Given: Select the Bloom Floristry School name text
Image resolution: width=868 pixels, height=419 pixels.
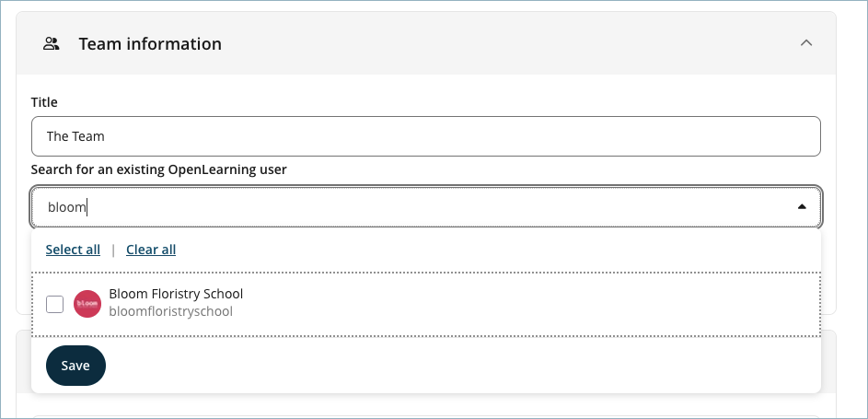Looking at the screenshot, I should [176, 294].
